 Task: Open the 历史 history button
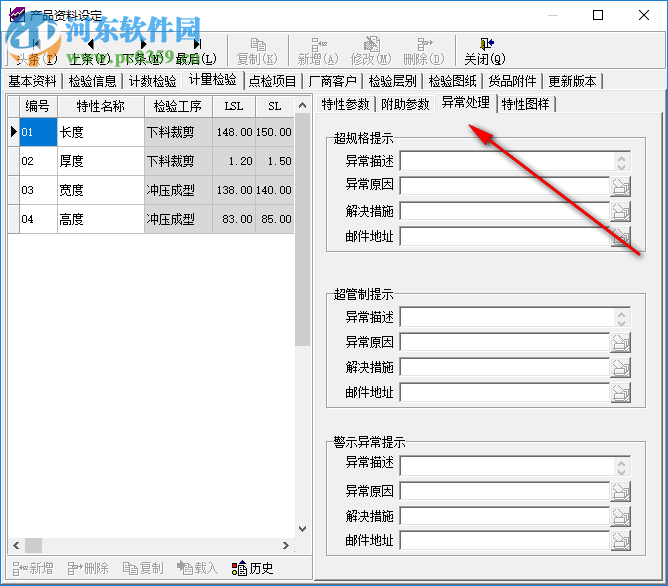click(253, 569)
